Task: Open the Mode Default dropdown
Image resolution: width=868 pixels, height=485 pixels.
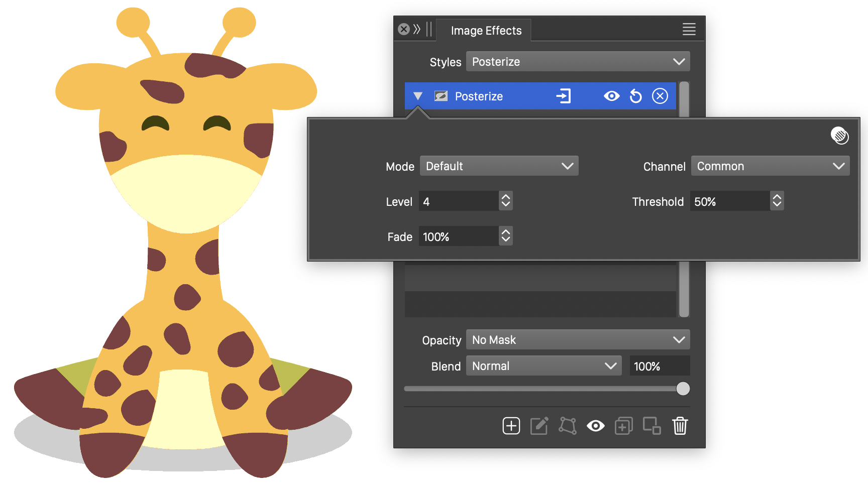Action: [499, 166]
